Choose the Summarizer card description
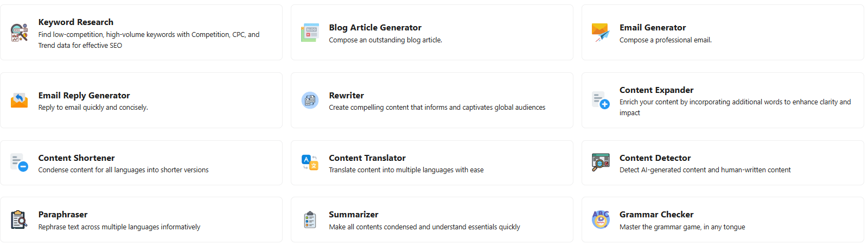 [x=424, y=227]
